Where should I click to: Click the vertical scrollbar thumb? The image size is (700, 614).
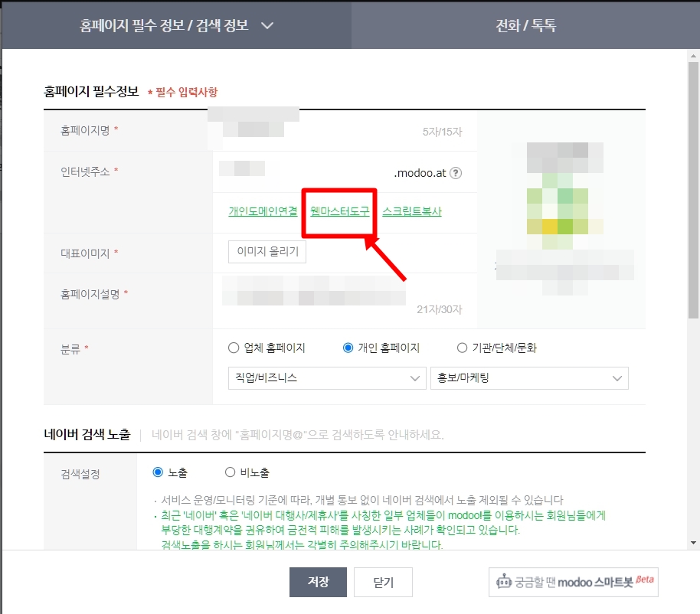point(693,190)
